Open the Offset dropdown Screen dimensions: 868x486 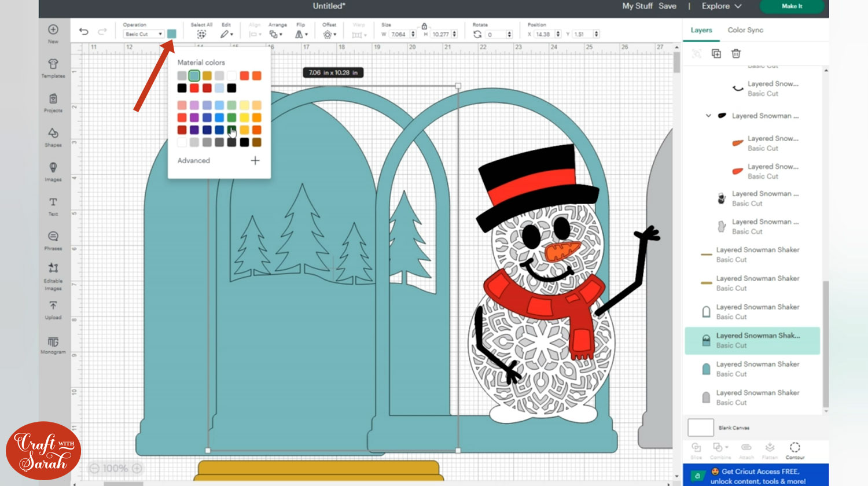330,34
